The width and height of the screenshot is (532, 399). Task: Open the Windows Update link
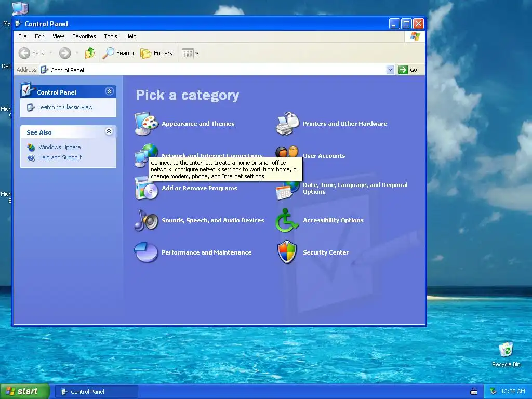pos(60,147)
